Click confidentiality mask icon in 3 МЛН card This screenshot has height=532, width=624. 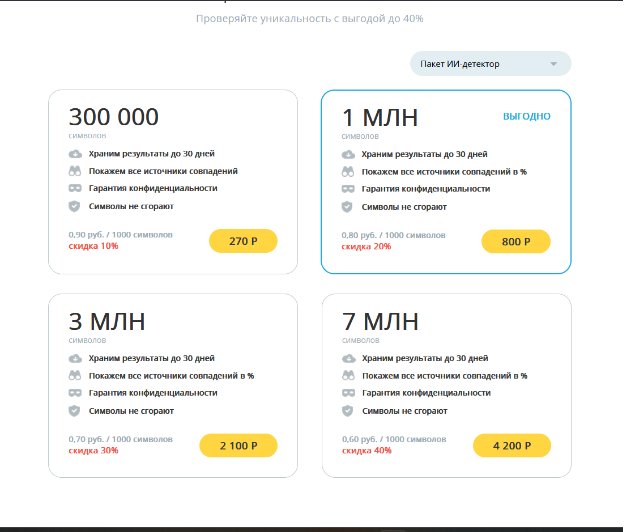click(74, 393)
